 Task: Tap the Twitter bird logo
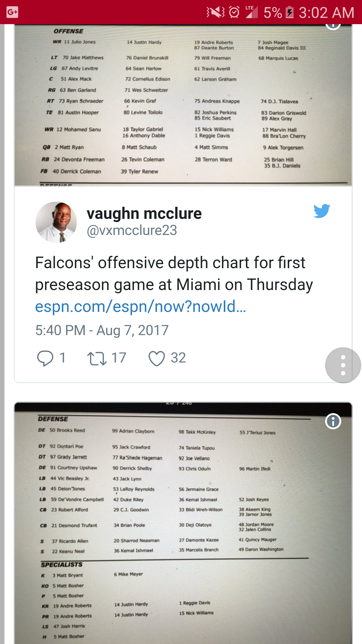point(322,211)
